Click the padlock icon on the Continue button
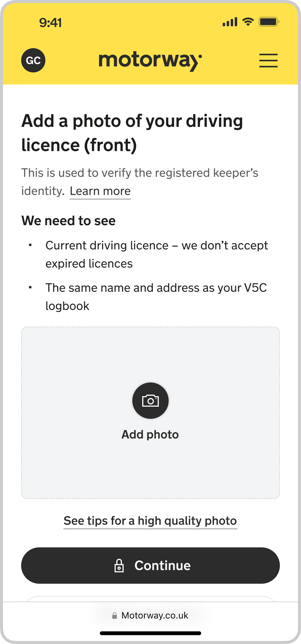Image resolution: width=301 pixels, height=644 pixels. coord(119,566)
